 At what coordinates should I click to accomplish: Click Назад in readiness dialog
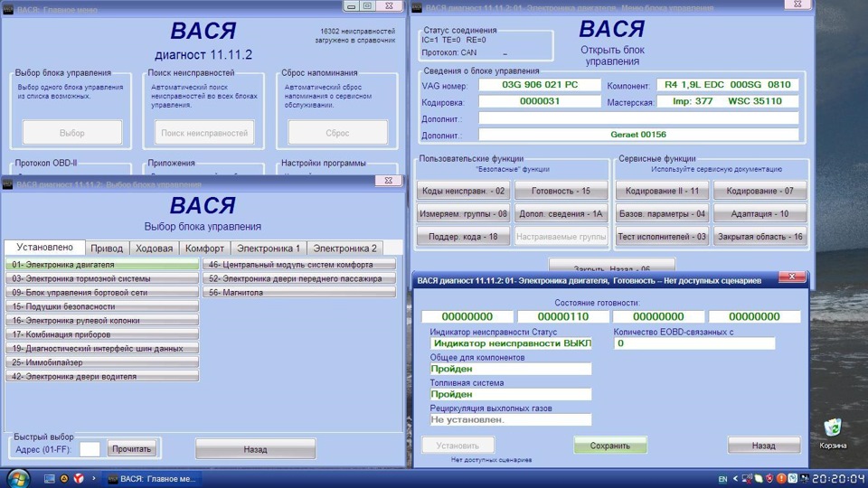point(764,446)
